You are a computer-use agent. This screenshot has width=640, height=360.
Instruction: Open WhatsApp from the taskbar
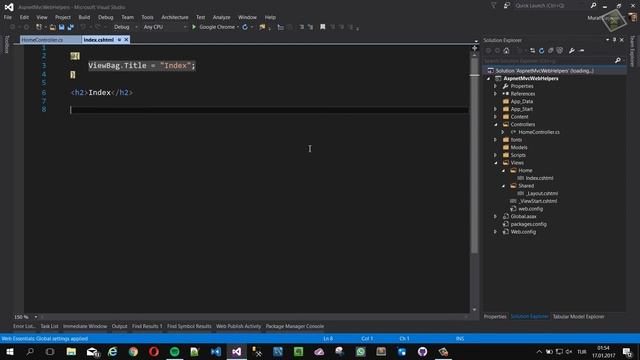point(360,351)
